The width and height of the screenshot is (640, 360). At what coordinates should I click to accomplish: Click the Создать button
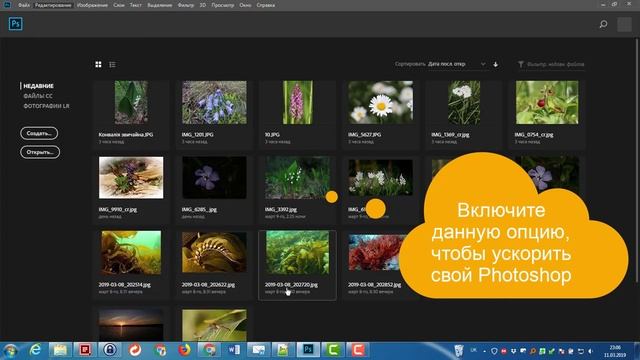[39, 133]
